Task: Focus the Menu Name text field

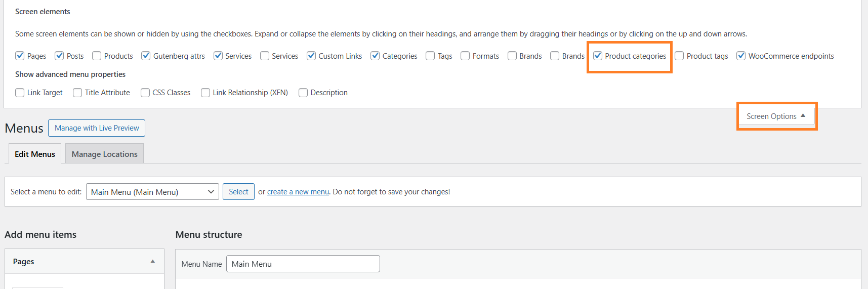Action: point(303,264)
